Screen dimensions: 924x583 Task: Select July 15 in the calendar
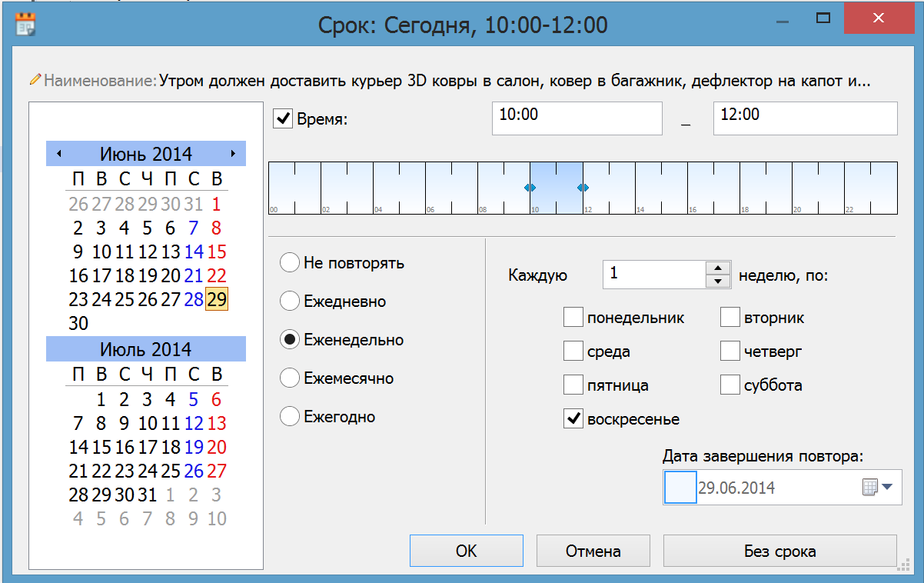(101, 447)
